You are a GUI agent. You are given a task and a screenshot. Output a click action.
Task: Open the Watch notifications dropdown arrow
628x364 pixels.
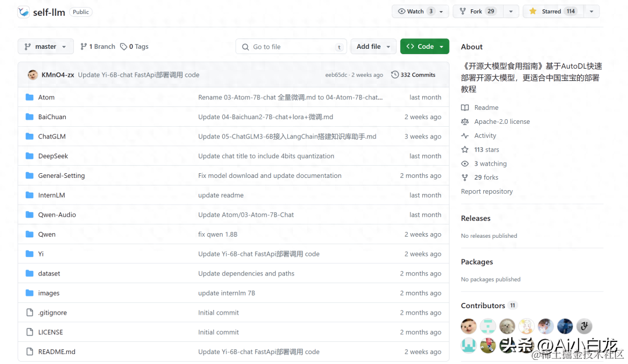pyautogui.click(x=441, y=12)
